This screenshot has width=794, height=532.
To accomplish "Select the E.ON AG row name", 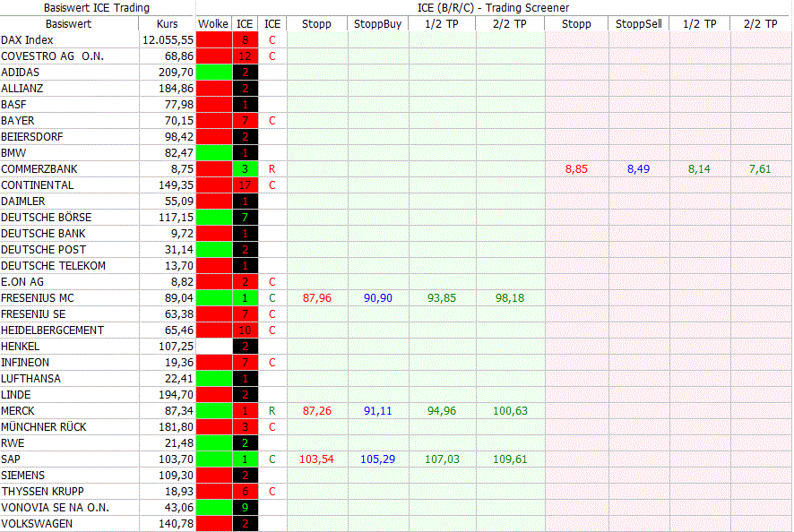I will 22,282.
